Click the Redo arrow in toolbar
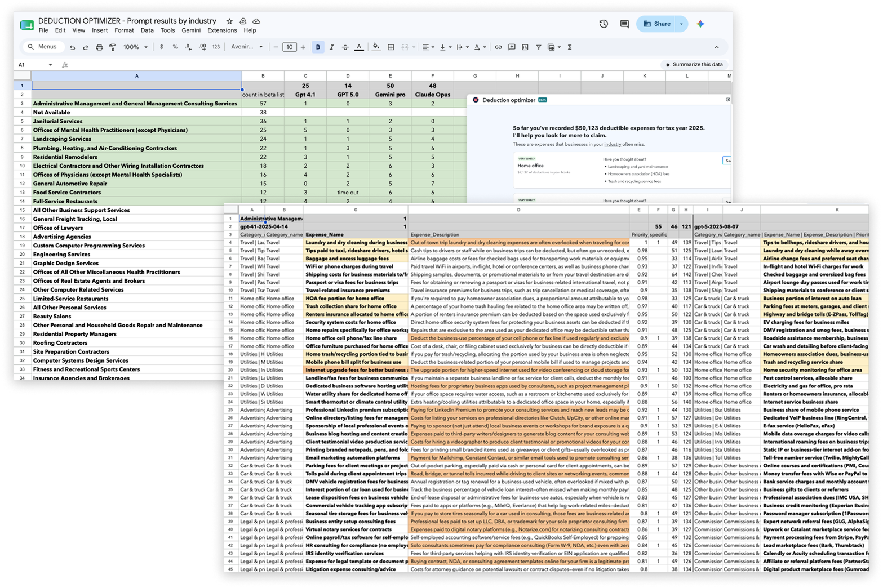The image size is (883, 588). [x=86, y=47]
